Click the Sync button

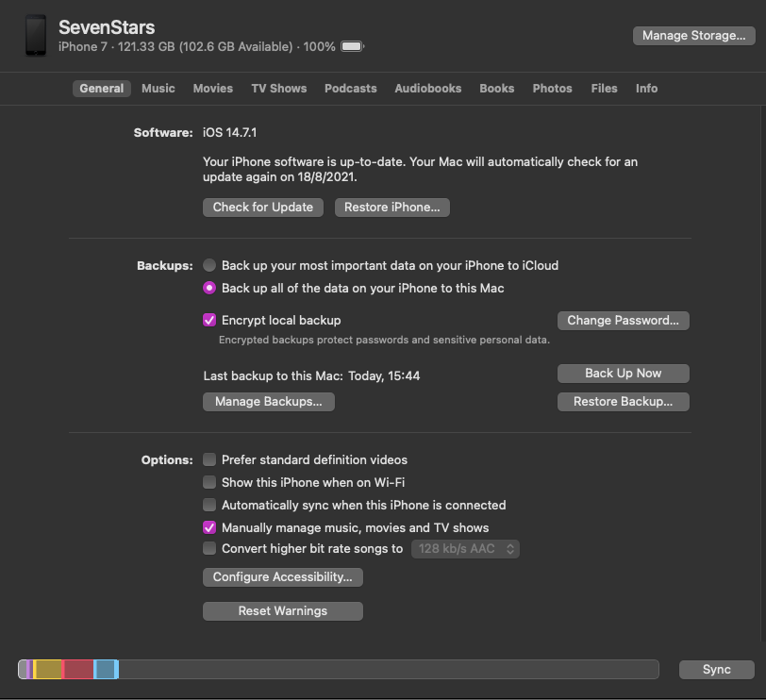(716, 669)
